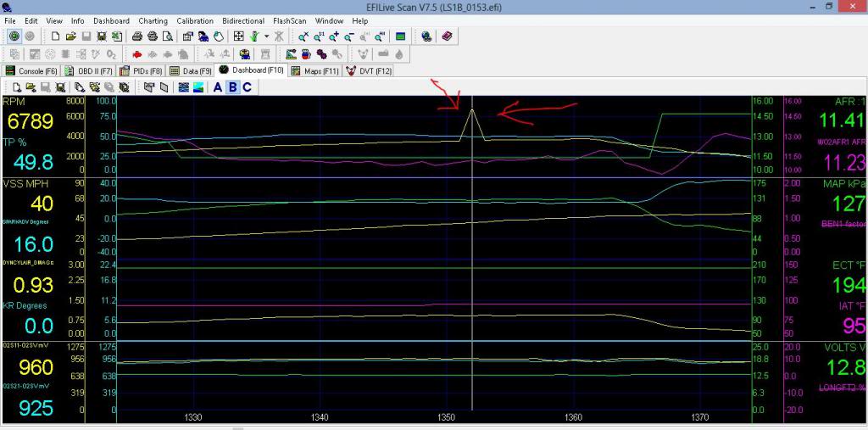This screenshot has height=430, width=868.
Task: Open the View menu
Action: [54, 21]
